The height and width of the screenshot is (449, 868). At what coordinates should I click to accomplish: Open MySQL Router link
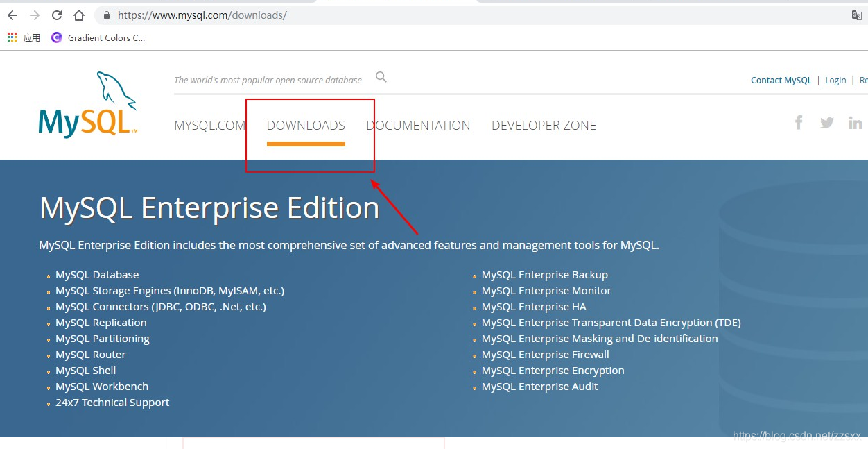coord(91,355)
